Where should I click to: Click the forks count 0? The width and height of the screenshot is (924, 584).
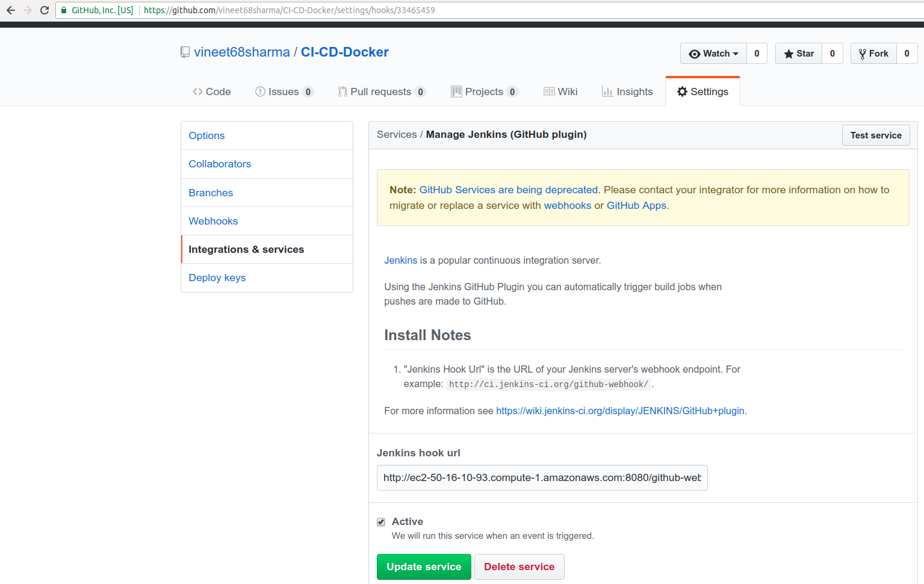[907, 54]
